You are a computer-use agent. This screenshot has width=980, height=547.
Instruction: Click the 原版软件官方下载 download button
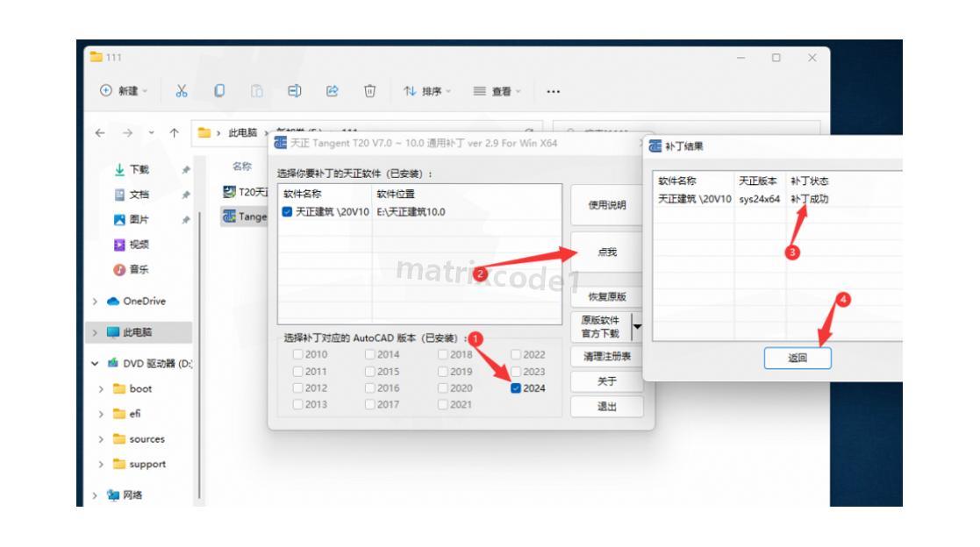click(x=601, y=327)
